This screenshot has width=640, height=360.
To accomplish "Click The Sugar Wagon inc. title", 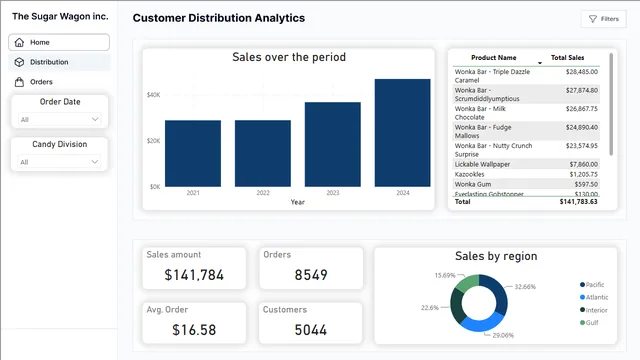I will [60, 16].
